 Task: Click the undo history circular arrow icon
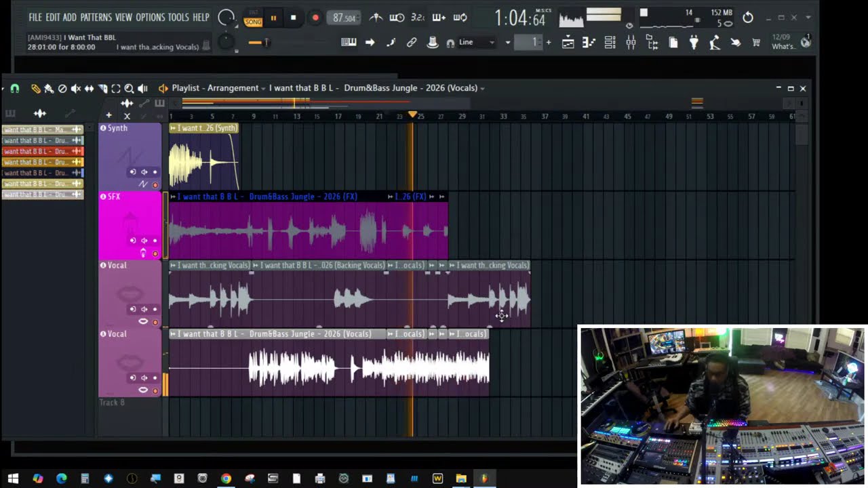(748, 18)
